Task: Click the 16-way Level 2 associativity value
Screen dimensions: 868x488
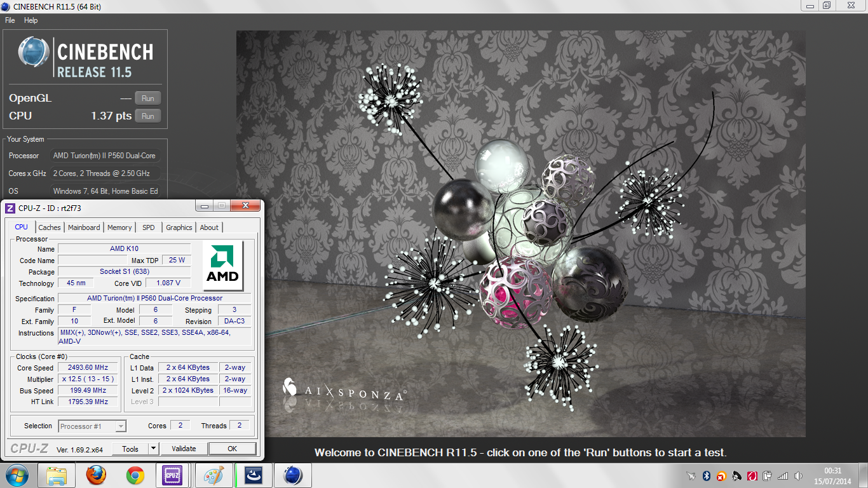Action: tap(235, 390)
